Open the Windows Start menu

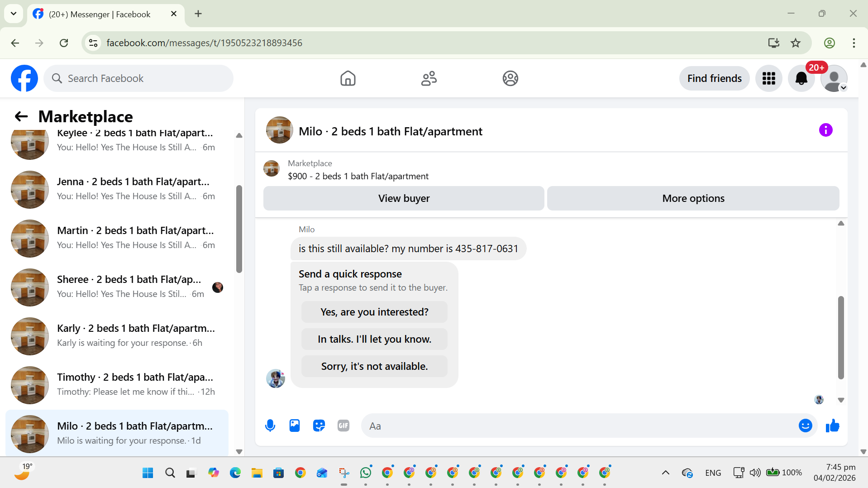(x=148, y=473)
